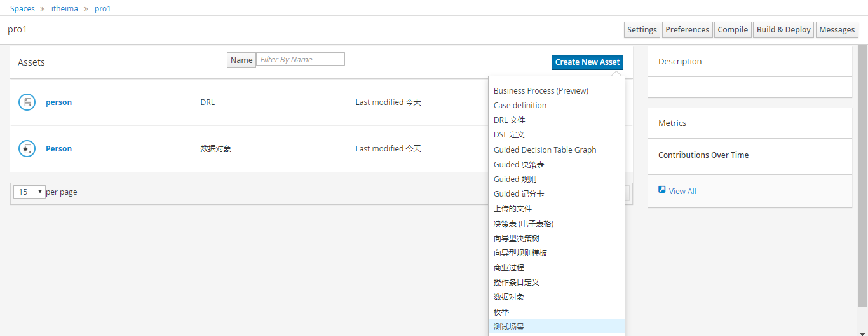Screen dimensions: 868x336
Task: Open the lowercase person DRL asset link
Action: click(x=58, y=102)
